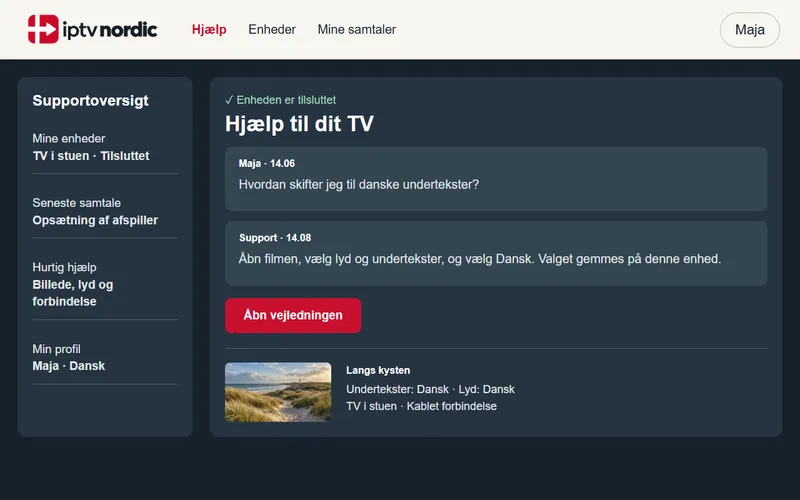Click the Langs kysten title text

378,370
